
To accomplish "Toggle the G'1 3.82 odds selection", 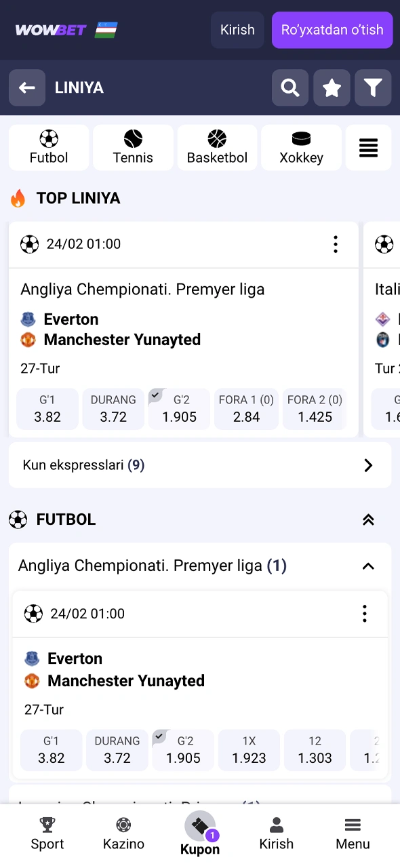I will (47, 409).
